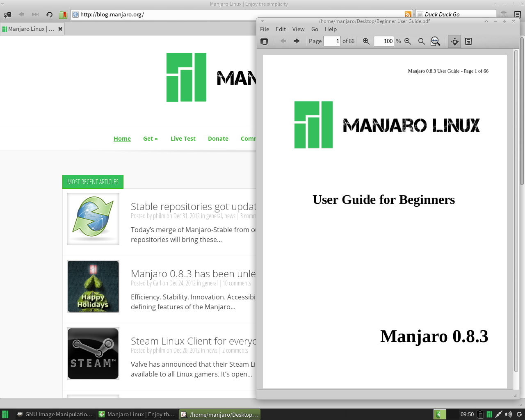Image resolution: width=525 pixels, height=420 pixels.
Task: Open Manjaro 0.8.3 has been unleashed article
Action: [x=193, y=274]
